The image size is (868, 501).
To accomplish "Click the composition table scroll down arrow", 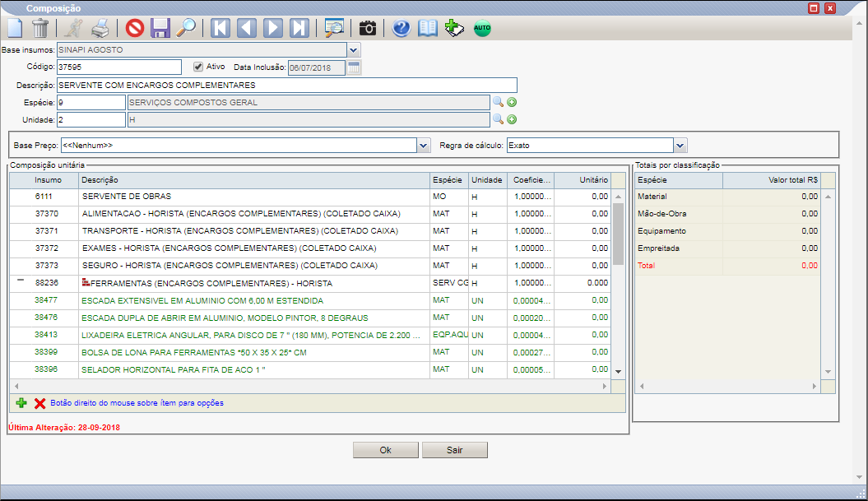I will (x=619, y=372).
